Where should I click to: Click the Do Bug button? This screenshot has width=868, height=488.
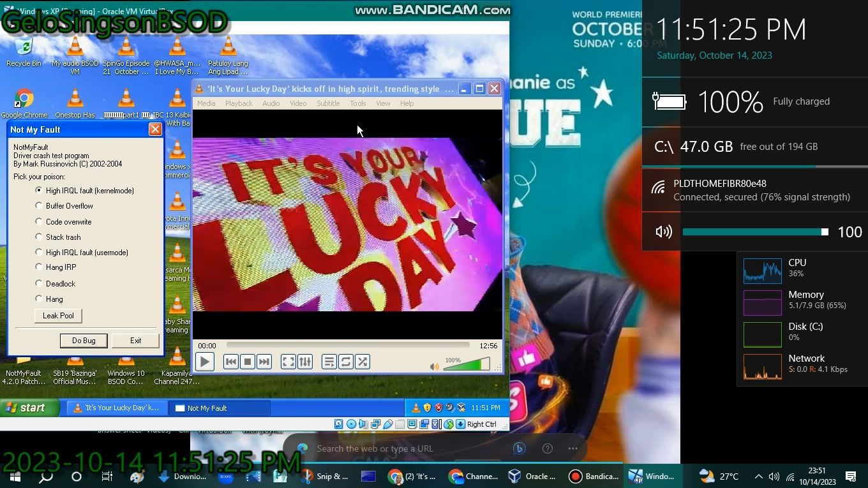84,341
